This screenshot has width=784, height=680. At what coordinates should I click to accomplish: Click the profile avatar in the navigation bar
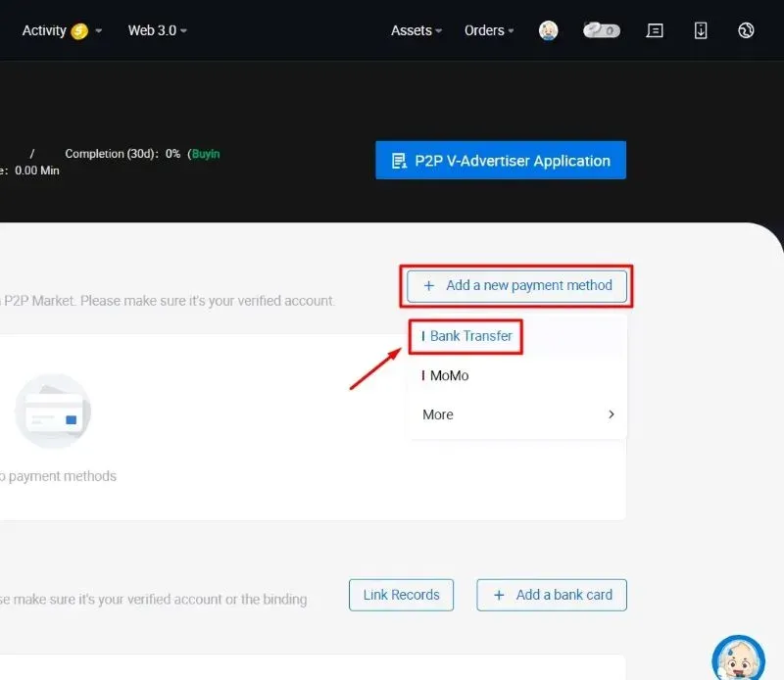548,30
